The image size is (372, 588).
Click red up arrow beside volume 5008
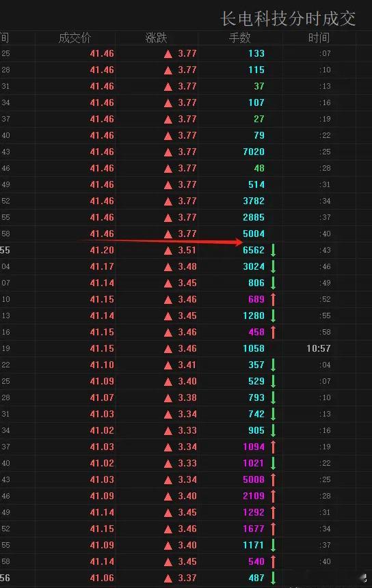click(x=274, y=479)
